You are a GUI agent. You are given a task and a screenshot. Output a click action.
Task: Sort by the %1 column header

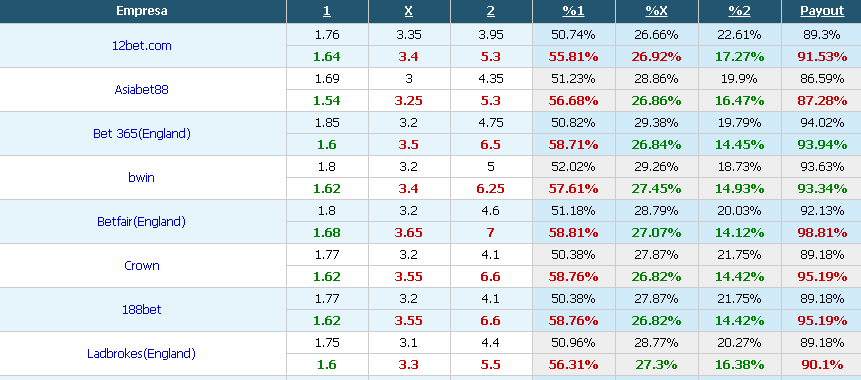click(x=573, y=11)
